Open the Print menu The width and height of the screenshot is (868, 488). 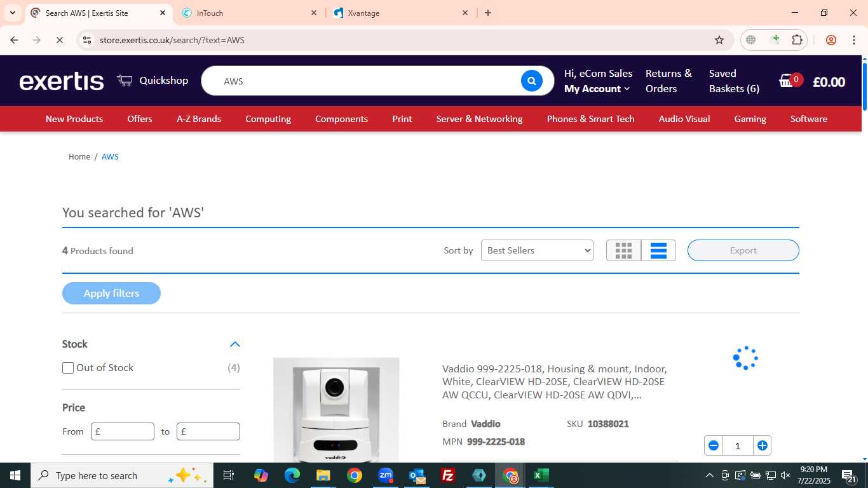coord(402,119)
